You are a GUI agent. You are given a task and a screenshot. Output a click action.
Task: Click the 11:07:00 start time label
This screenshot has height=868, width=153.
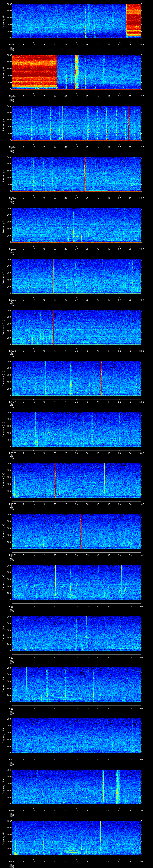(12, 351)
